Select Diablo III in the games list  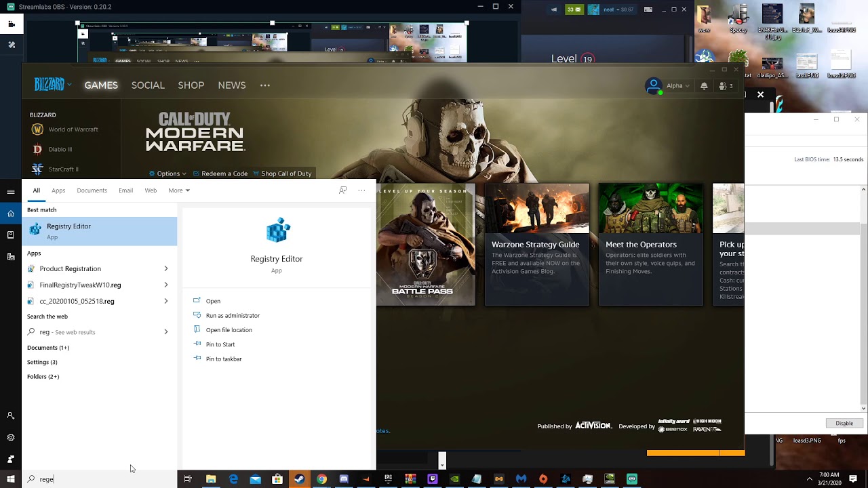(x=52, y=149)
